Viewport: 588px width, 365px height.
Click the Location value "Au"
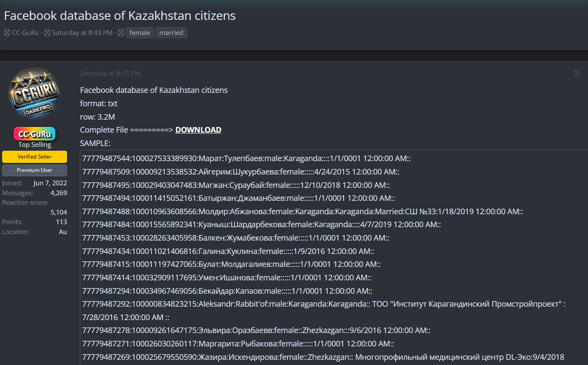tap(63, 232)
